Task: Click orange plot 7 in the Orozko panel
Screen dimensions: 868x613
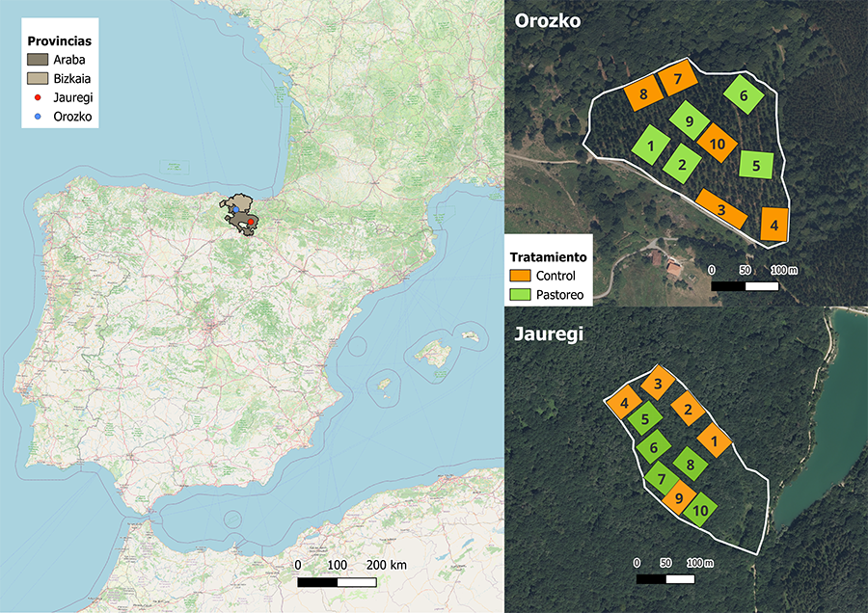Action: (x=678, y=78)
